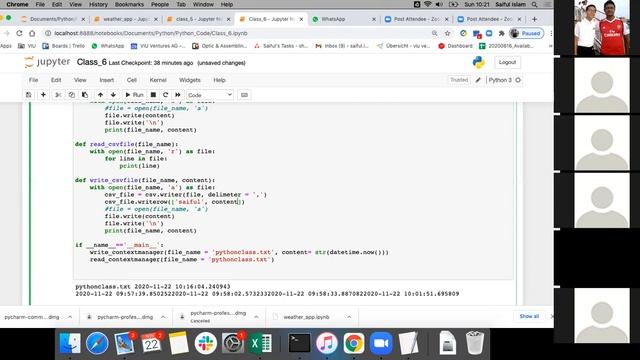Insert a cell below with plus icon
This screenshot has width=640, height=360.
tap(43, 95)
